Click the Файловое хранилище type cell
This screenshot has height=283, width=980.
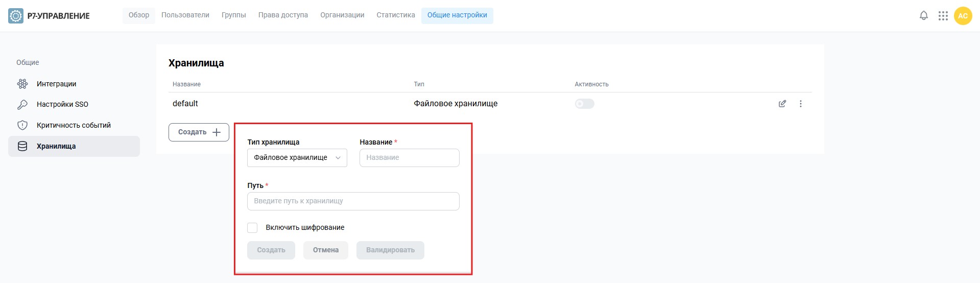click(456, 104)
